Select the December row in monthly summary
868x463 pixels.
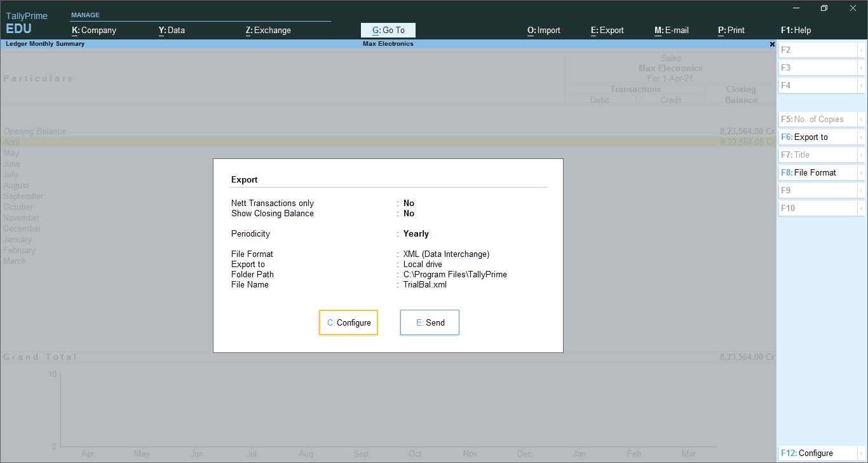[388, 229]
